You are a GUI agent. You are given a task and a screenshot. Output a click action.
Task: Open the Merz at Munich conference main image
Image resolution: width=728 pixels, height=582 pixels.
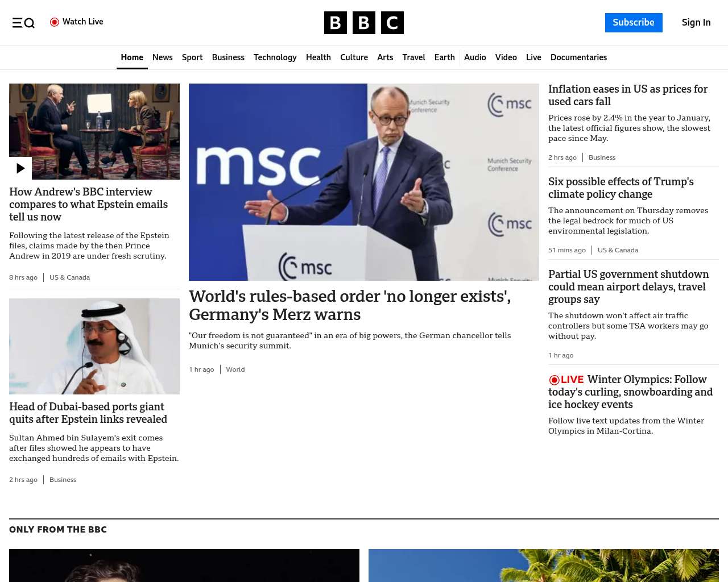click(x=364, y=182)
